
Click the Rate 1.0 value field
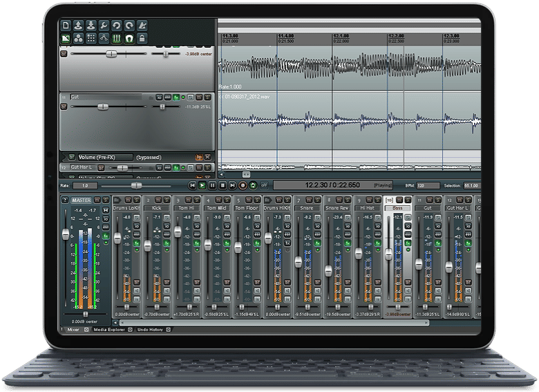85,186
